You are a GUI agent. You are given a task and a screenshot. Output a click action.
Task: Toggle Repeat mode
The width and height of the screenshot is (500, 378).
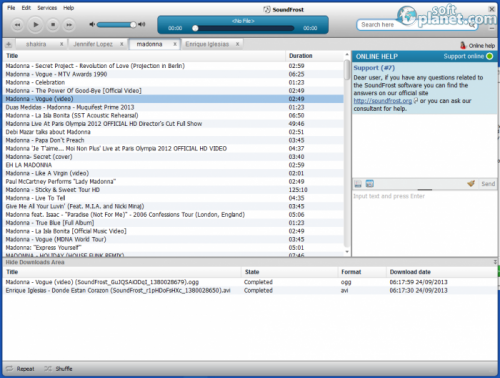click(x=20, y=369)
